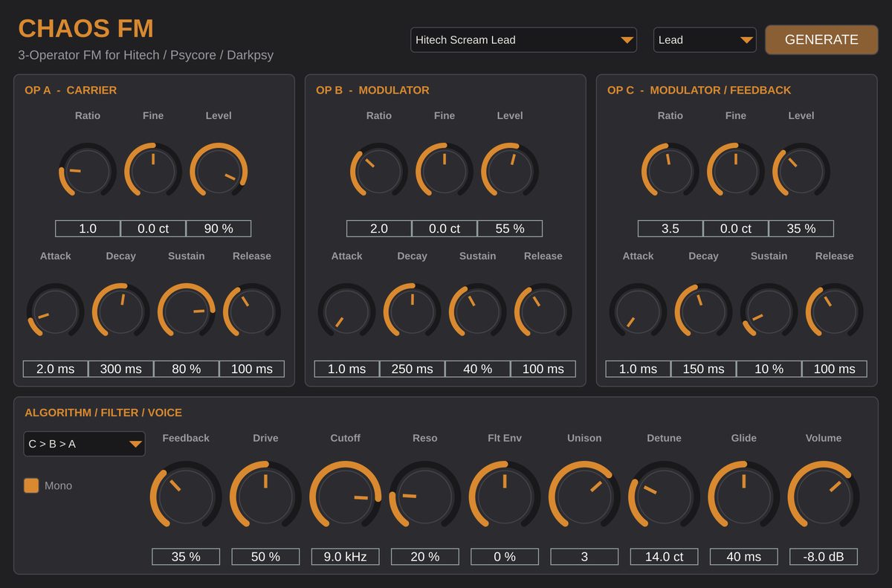Click the Volume knob

[824, 497]
